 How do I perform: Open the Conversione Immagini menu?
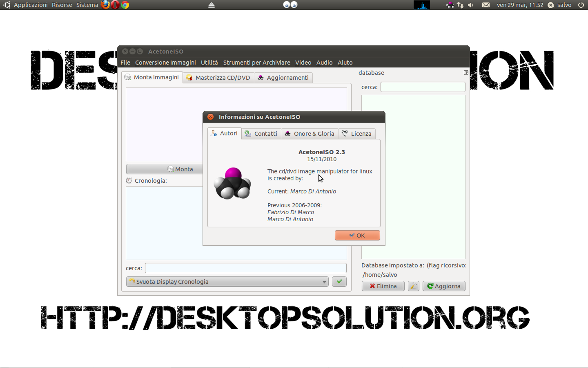tap(165, 63)
